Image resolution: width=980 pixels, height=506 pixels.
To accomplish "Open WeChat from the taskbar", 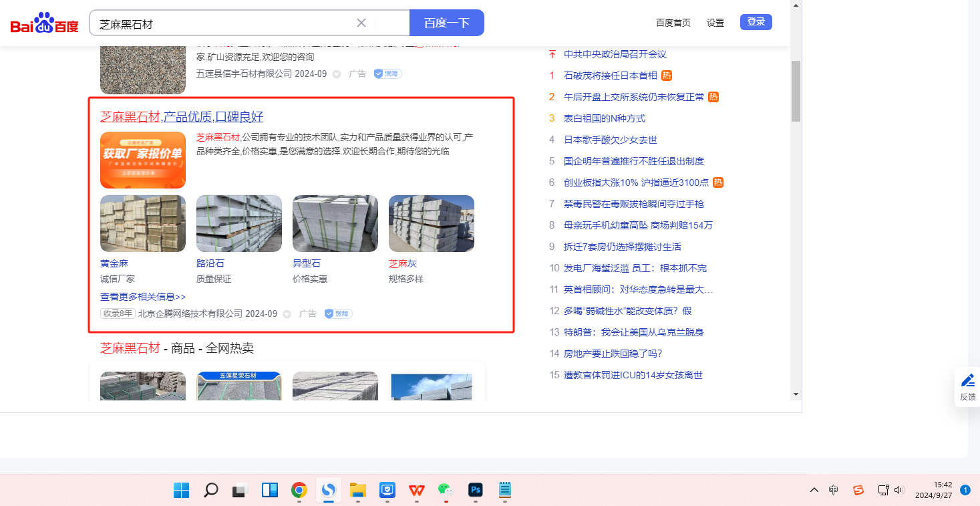I will (x=446, y=491).
